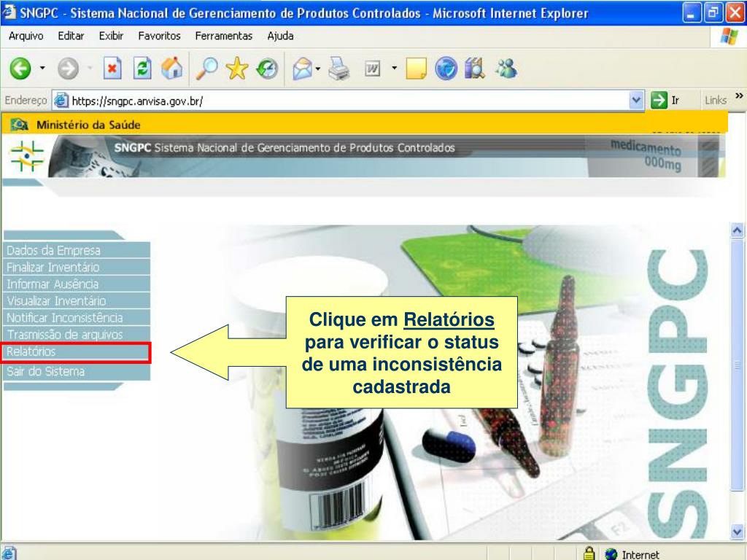Open Back button history dropdown arrow
Screen dimensions: 747x560
[x=42, y=68]
